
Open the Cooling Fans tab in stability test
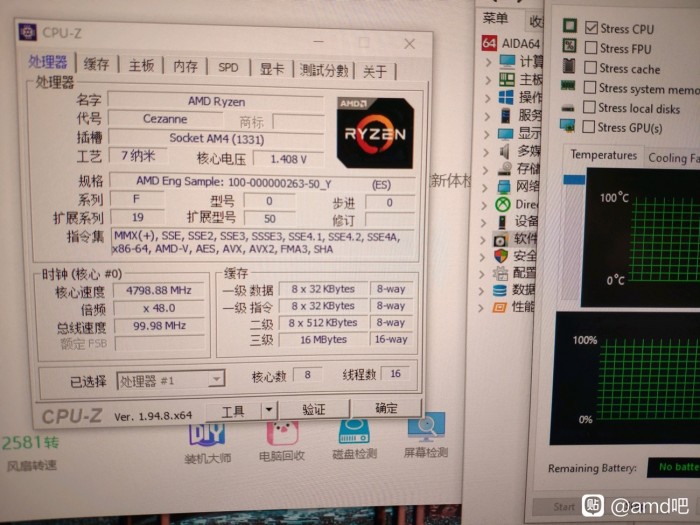(673, 158)
